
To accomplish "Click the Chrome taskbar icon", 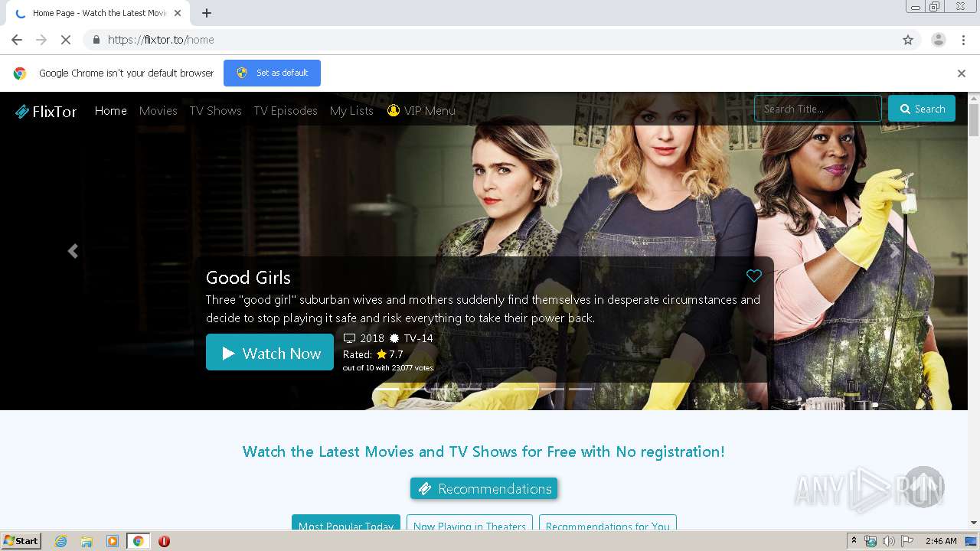I will tap(139, 541).
